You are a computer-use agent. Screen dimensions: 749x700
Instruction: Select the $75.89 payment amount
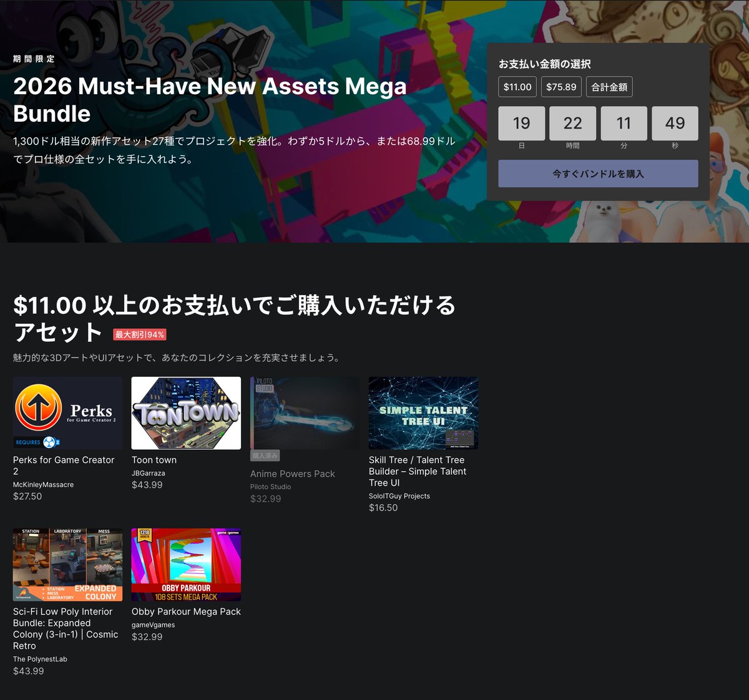coord(561,87)
